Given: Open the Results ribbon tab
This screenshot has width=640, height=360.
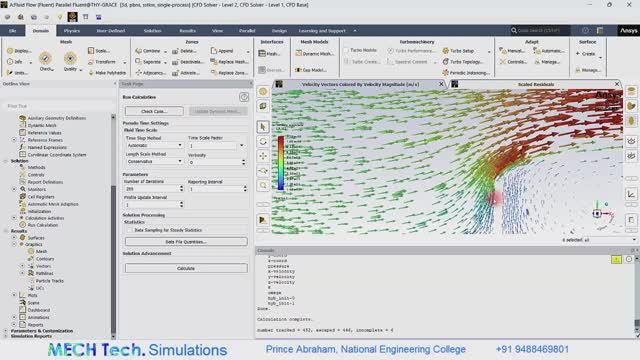Looking at the screenshot, I should pos(187,31).
